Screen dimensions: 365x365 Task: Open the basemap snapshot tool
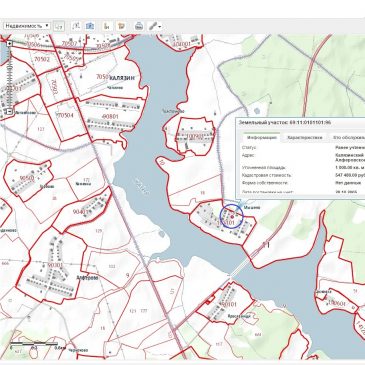pos(90,26)
